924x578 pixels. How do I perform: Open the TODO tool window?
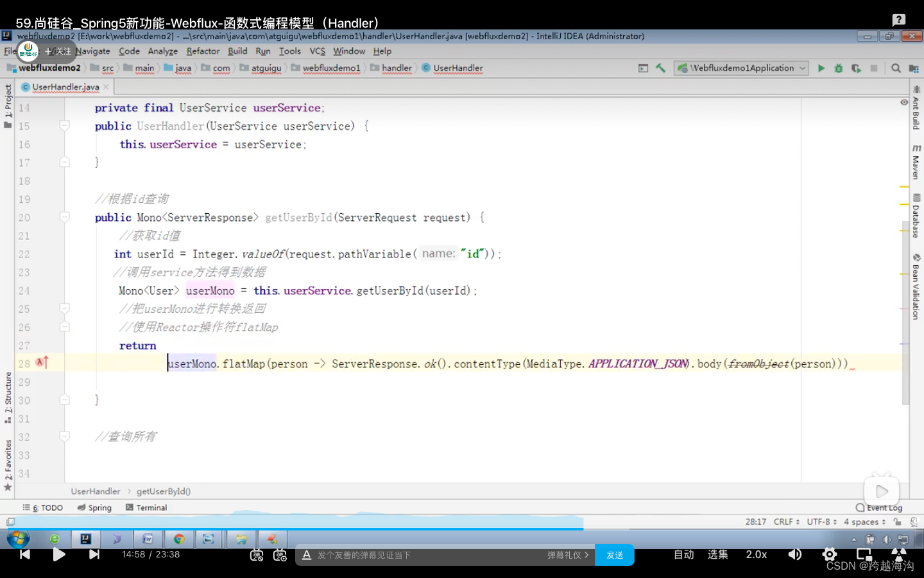pyautogui.click(x=43, y=507)
